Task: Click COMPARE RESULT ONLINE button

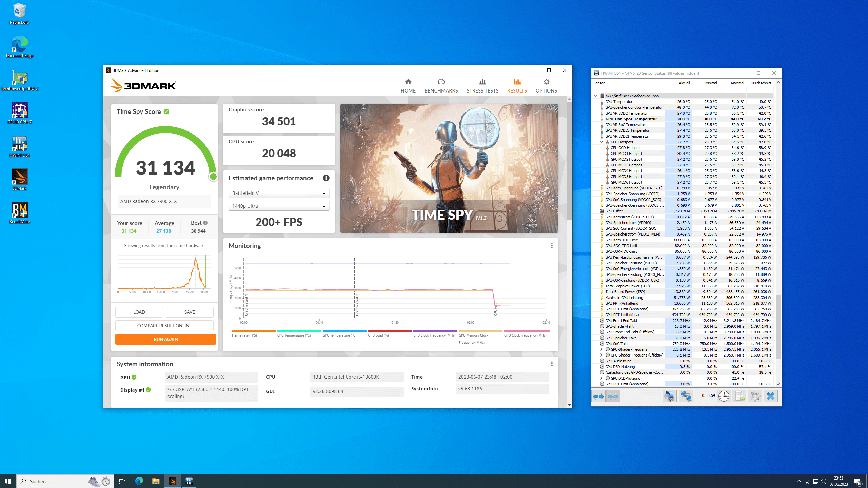Action: click(164, 326)
